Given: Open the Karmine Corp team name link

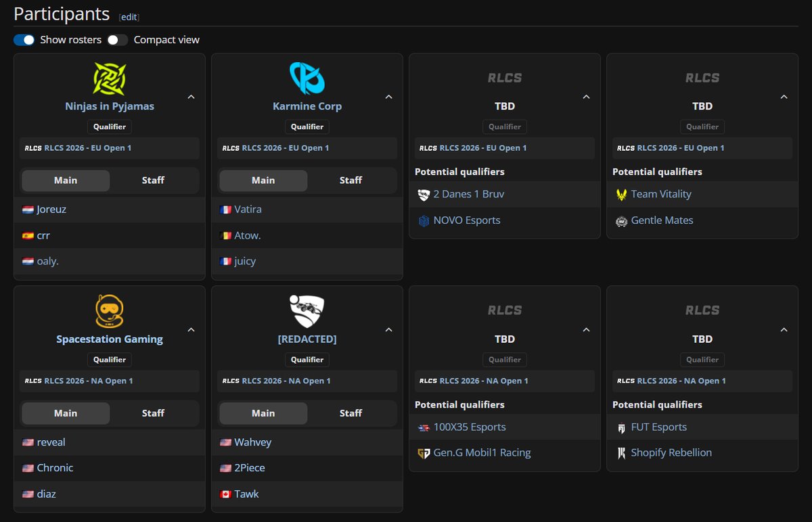Looking at the screenshot, I should click(x=307, y=106).
